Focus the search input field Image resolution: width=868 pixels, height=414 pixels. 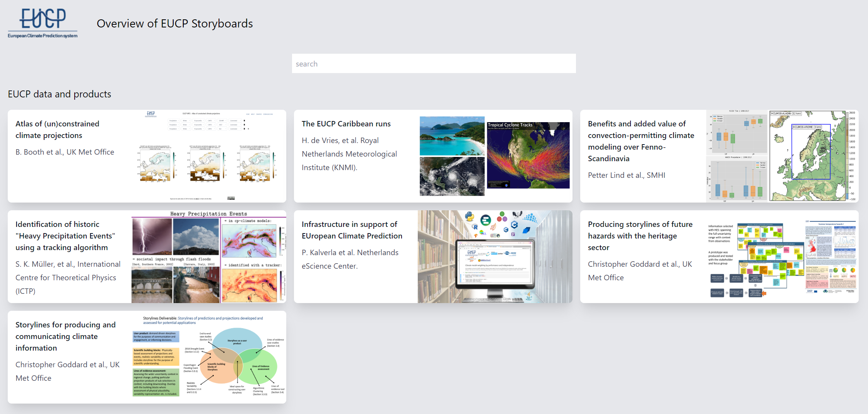tap(434, 63)
